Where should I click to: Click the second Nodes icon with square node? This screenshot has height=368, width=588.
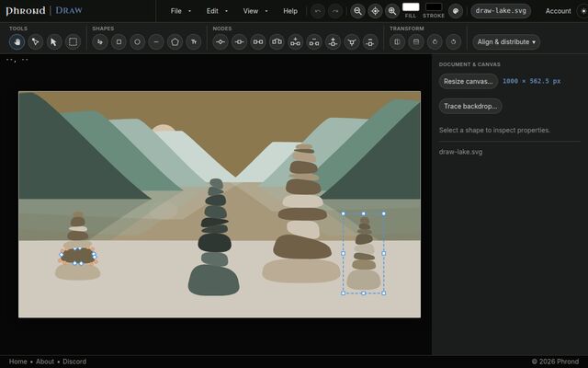tap(239, 41)
